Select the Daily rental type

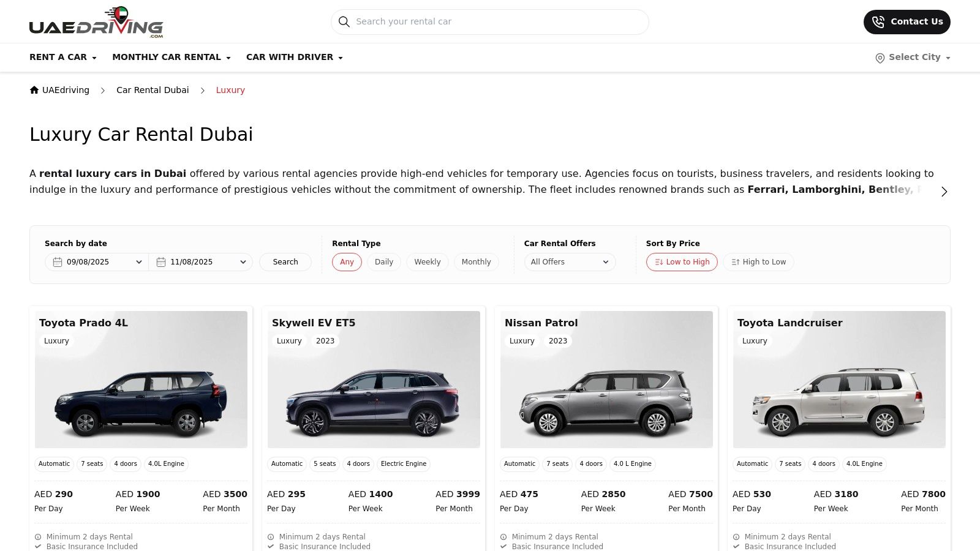coord(383,261)
